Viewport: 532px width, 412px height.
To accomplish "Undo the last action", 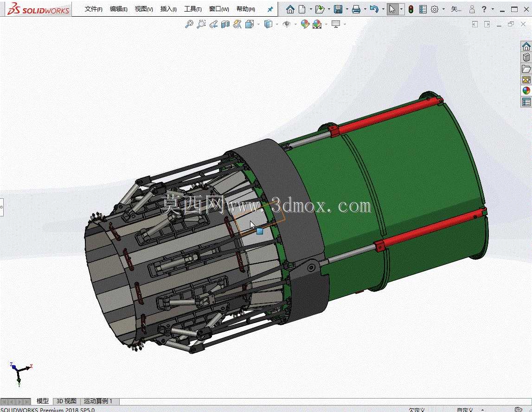I will (x=374, y=9).
